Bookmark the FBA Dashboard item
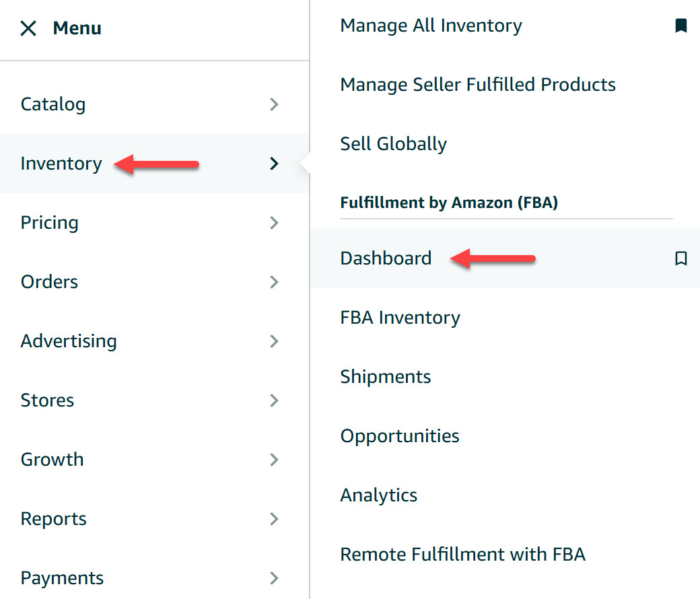This screenshot has height=599, width=700. [x=680, y=258]
